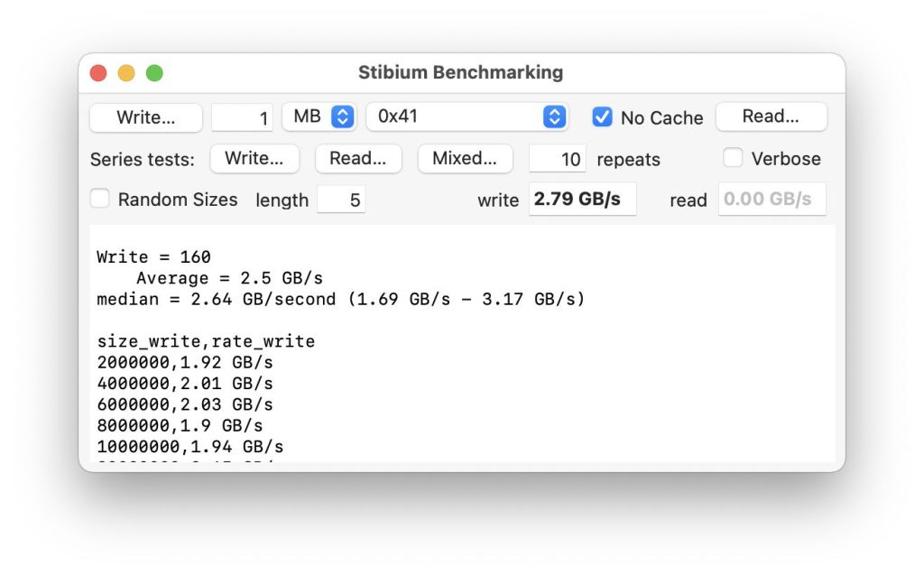Enable the Random Sizes checkbox

(100, 200)
